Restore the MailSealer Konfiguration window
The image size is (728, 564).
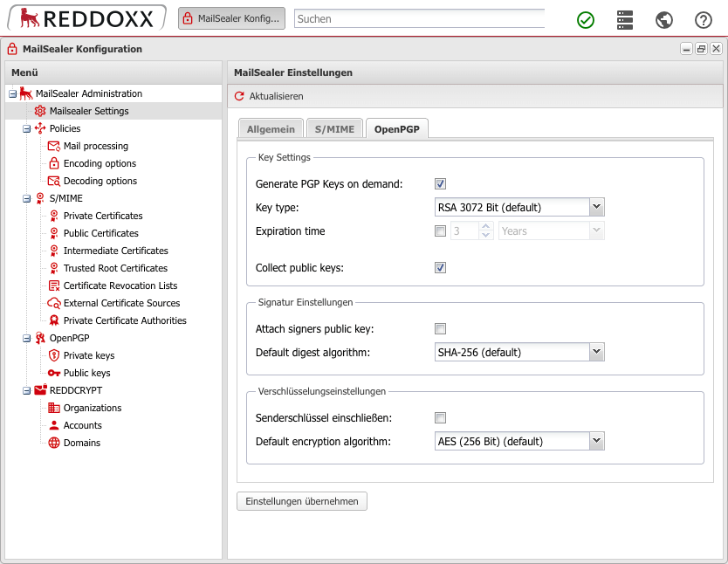(x=701, y=48)
